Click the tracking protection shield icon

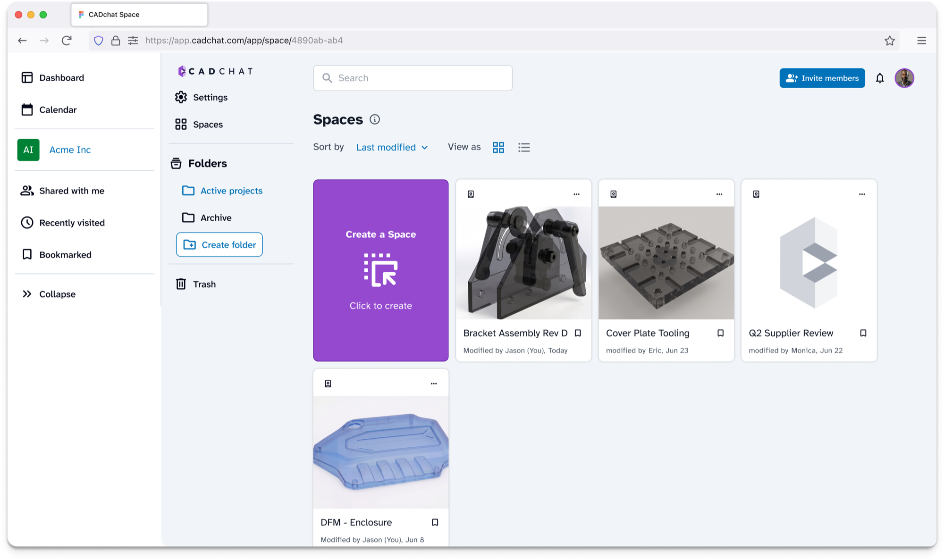pos(98,41)
